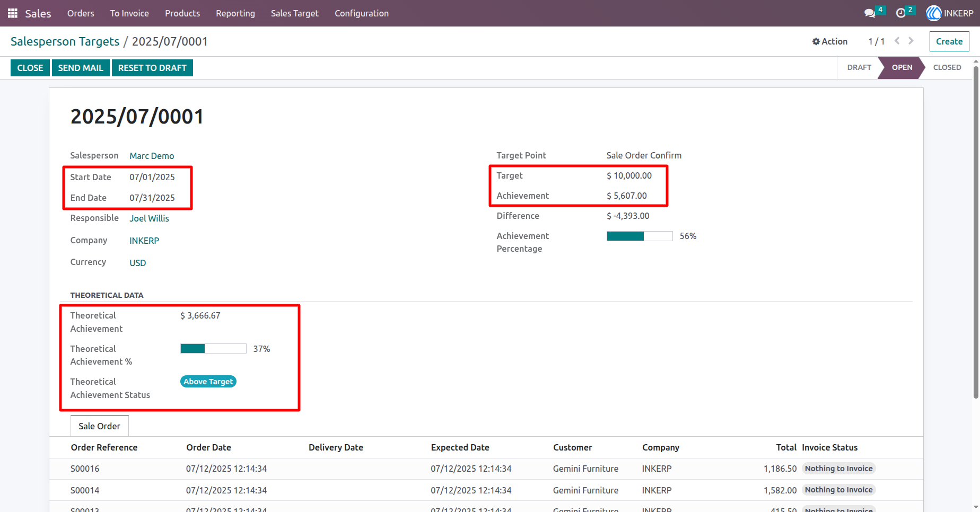Open the Joel Willis responsible link
This screenshot has height=512, width=980.
(149, 218)
